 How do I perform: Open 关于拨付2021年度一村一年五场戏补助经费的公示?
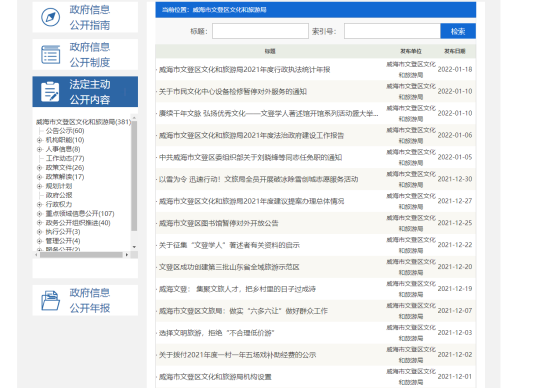[x=237, y=355]
